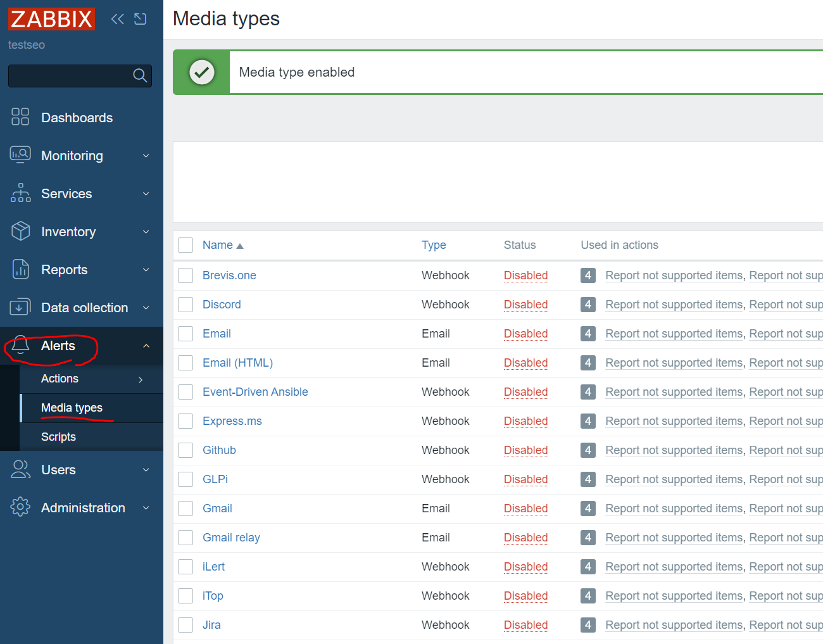Expand Reports menu chevron
This screenshot has width=823, height=644.
coord(146,270)
